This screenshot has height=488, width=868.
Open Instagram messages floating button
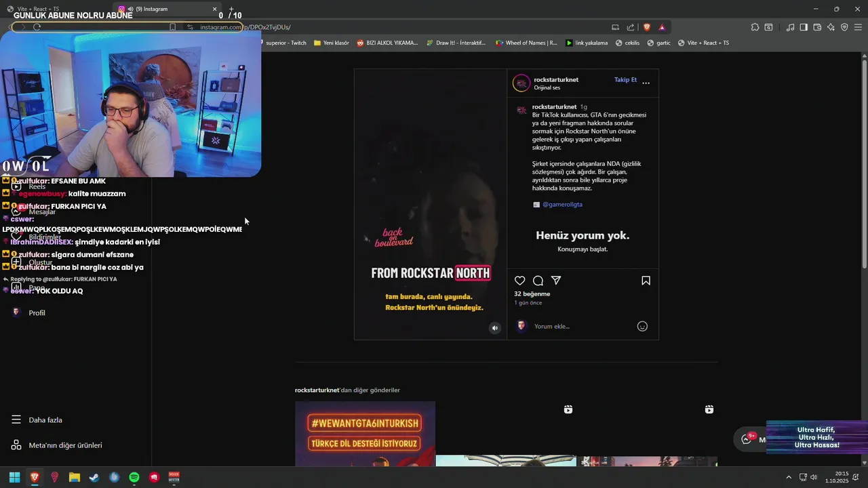point(750,439)
